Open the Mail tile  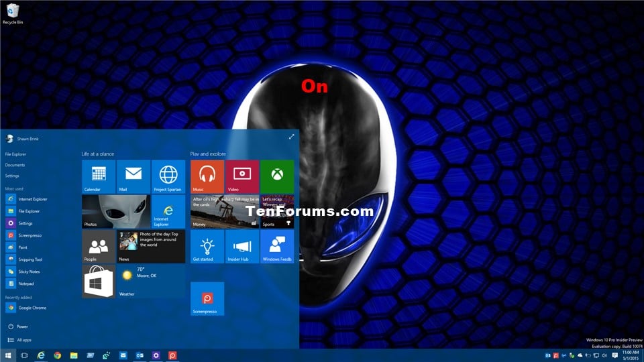tap(133, 176)
